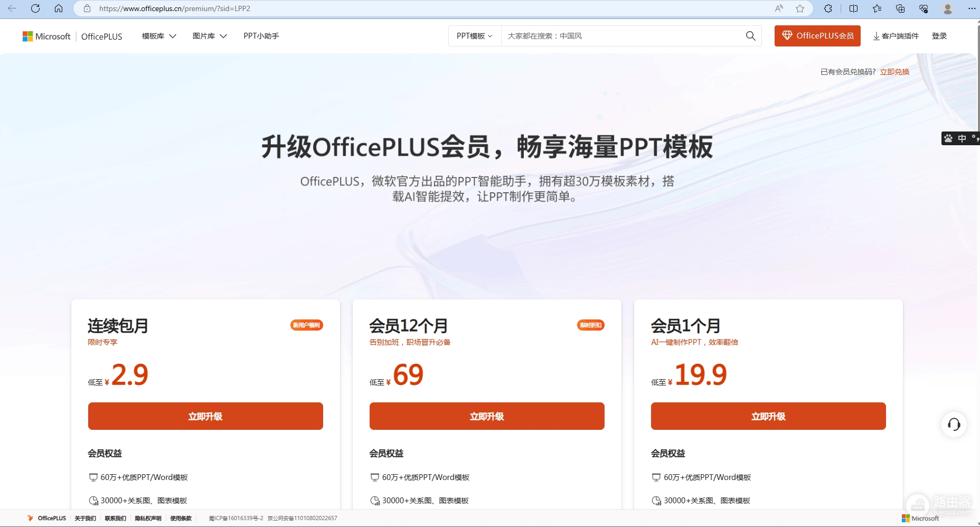Click OfficePLUS logo in footer

46,518
